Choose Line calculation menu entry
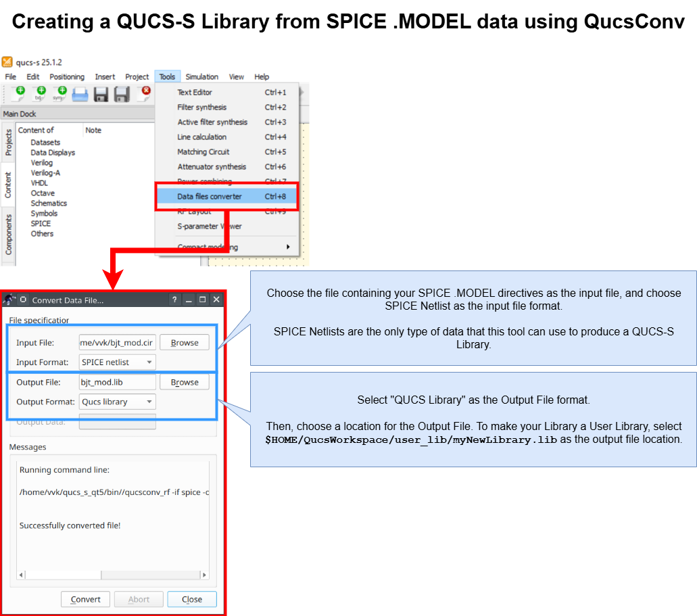 (x=227, y=137)
